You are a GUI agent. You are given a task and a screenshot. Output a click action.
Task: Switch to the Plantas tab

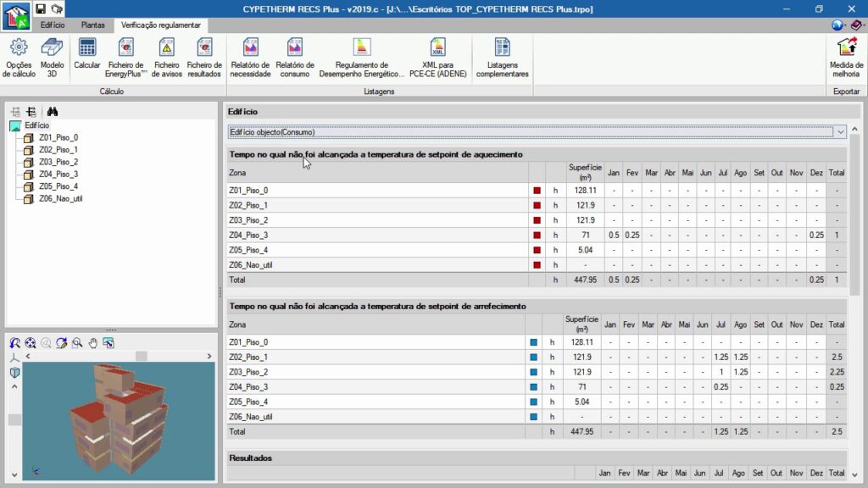(93, 25)
